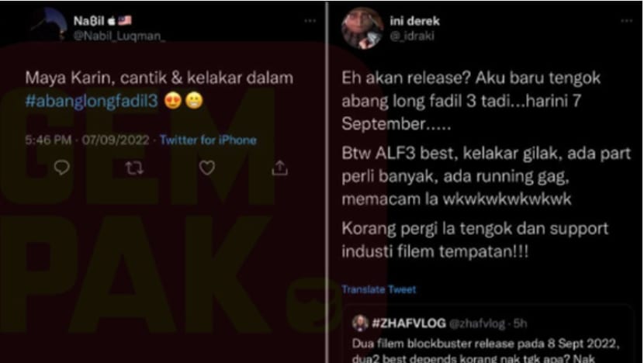
Task: Tap the share upload icon
Action: tap(279, 168)
